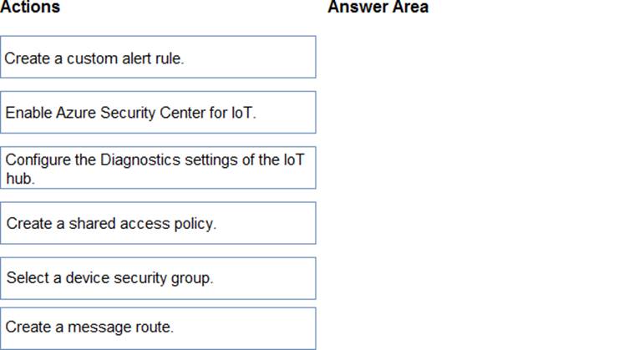This screenshot has height=350, width=644.
Task: Choose the 'Create a shared access policy' action
Action: pyautogui.click(x=158, y=223)
